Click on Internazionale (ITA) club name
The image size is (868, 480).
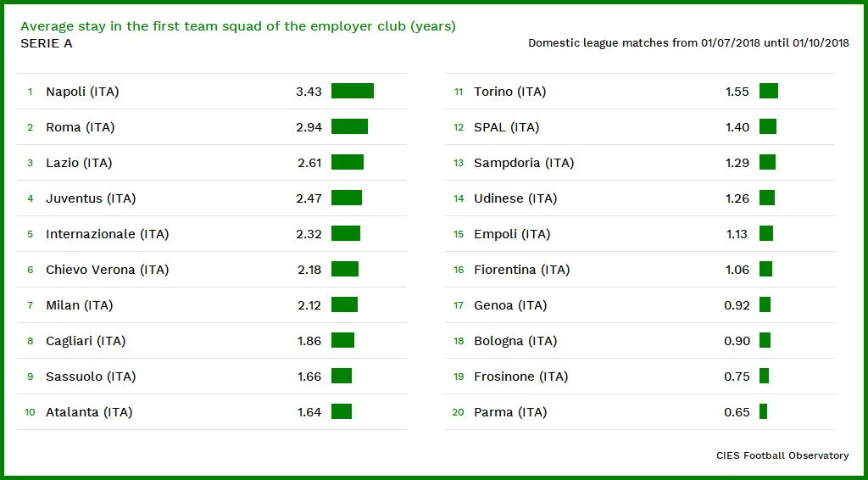[107, 234]
